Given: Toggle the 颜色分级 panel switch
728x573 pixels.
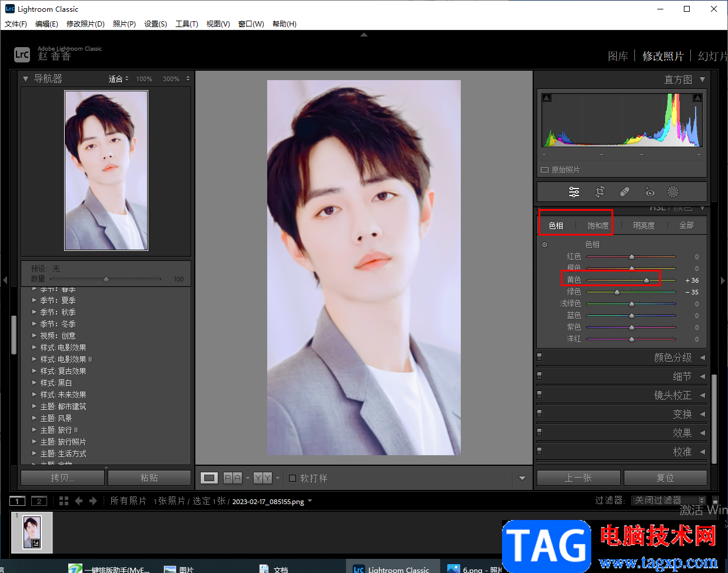Looking at the screenshot, I should pos(539,357).
